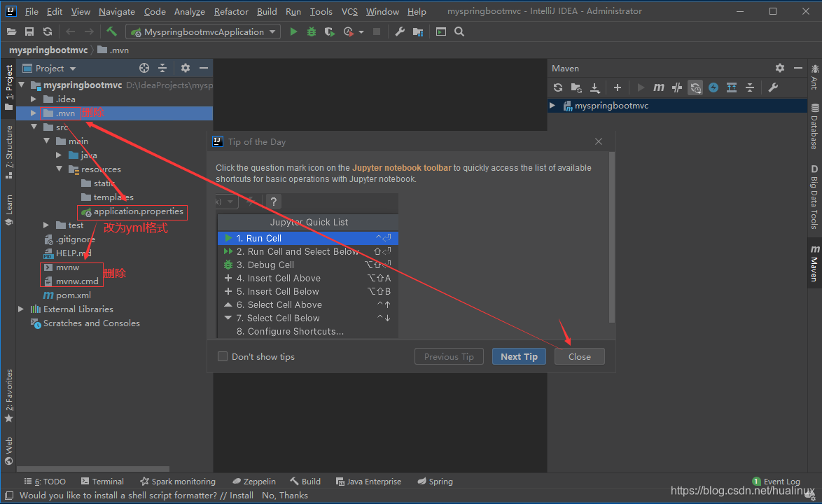Image resolution: width=822 pixels, height=504 pixels.
Task: Click the Build project hammer icon
Action: pyautogui.click(x=111, y=32)
